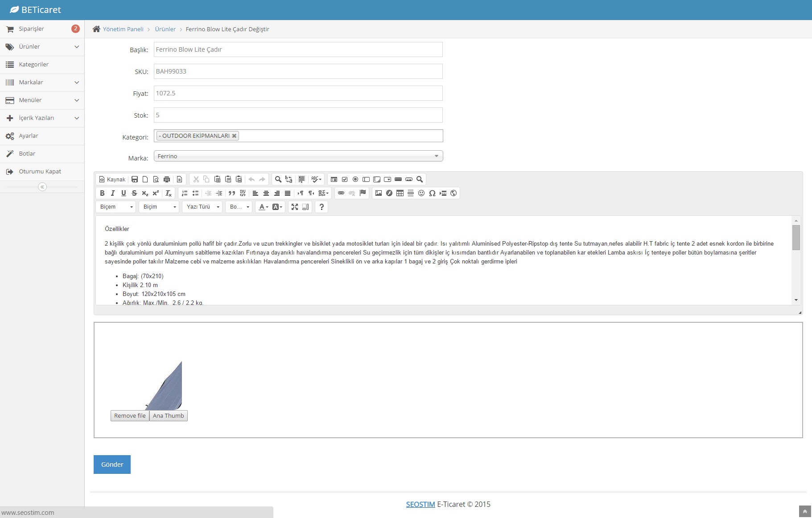
Task: Insert IFrame globe icon
Action: [x=453, y=193]
